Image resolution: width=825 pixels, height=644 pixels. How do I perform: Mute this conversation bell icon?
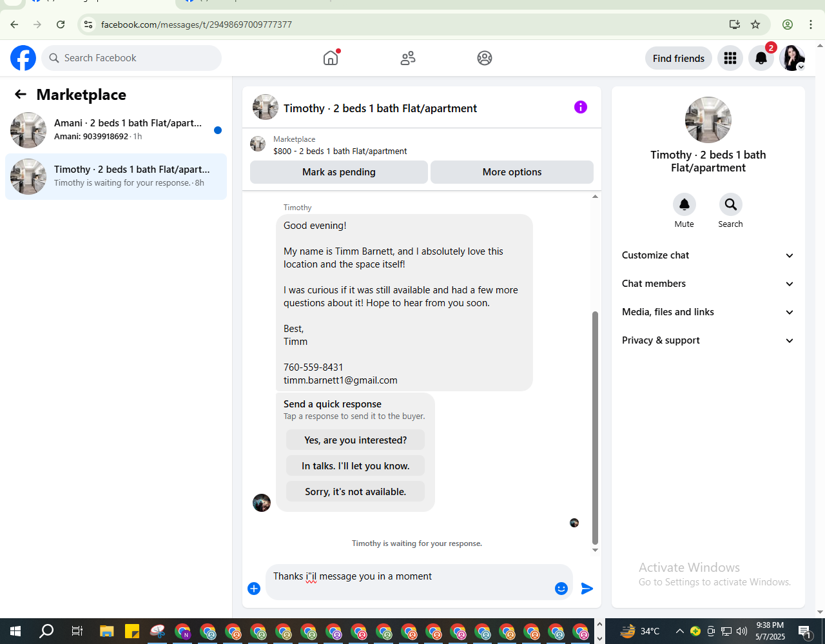[684, 204]
